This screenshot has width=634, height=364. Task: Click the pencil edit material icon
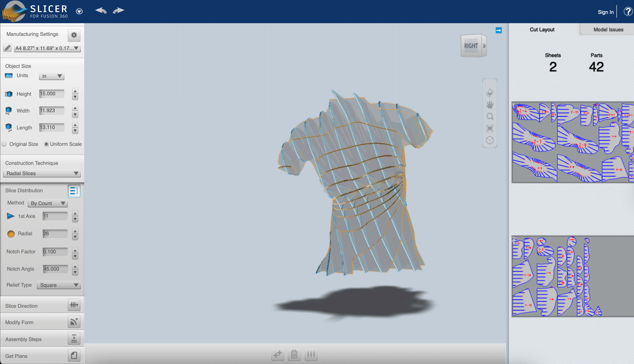8,48
